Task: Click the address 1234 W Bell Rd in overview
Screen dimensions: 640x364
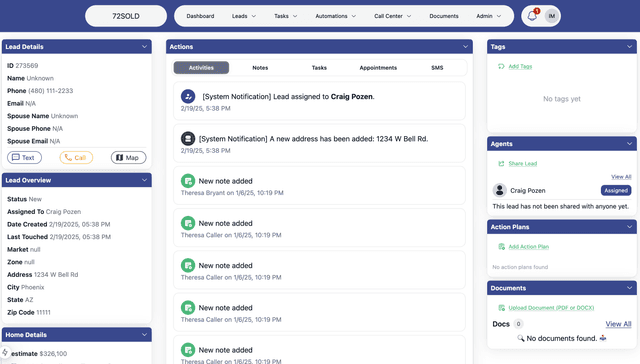Action: tap(56, 275)
